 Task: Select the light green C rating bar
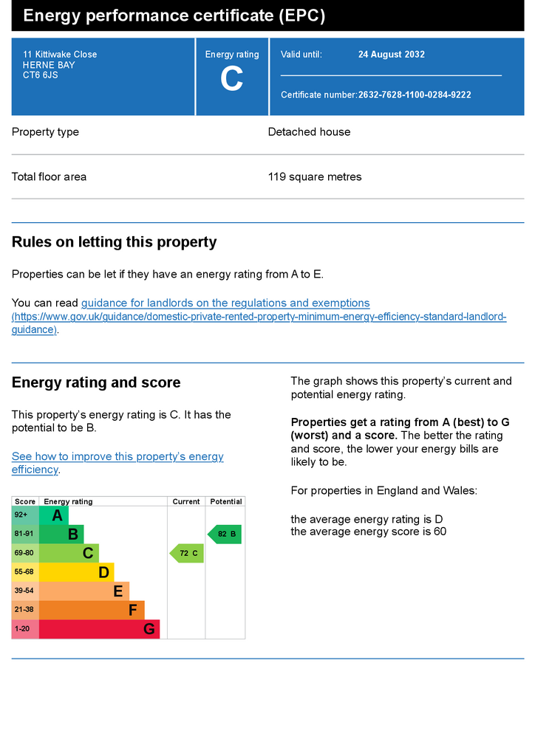coord(69,553)
